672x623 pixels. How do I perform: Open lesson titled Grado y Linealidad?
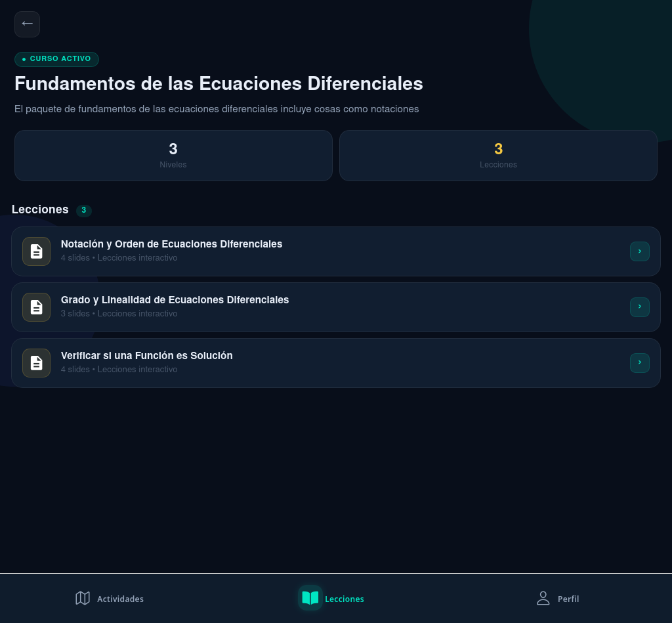click(175, 300)
